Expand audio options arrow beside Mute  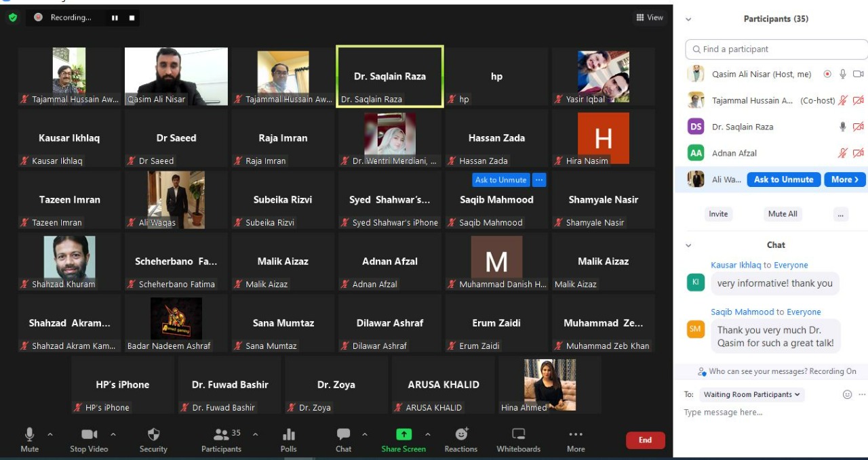tap(50, 434)
